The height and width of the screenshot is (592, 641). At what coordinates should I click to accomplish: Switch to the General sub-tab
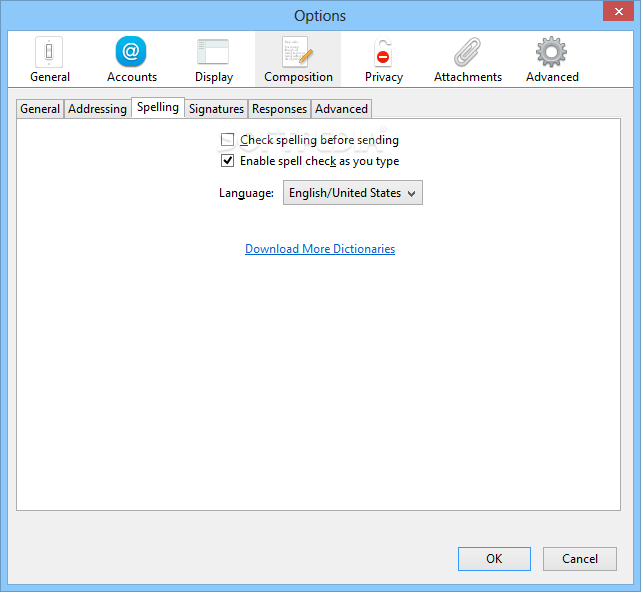coord(40,109)
